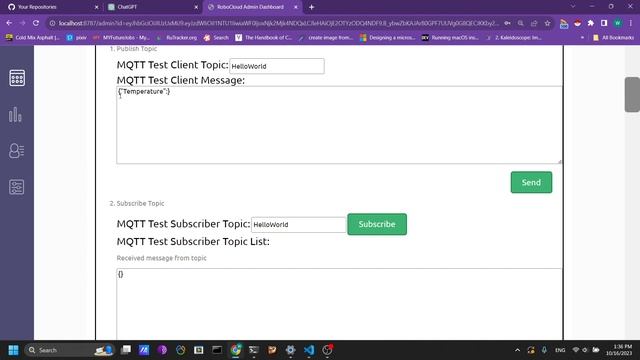This screenshot has width=640, height=360.
Task: Click the zoom magnifier icon in address bar
Action: pyautogui.click(x=520, y=23)
